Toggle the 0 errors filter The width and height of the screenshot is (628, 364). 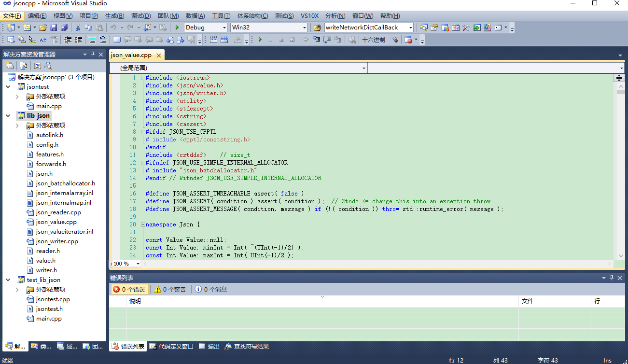tap(129, 289)
